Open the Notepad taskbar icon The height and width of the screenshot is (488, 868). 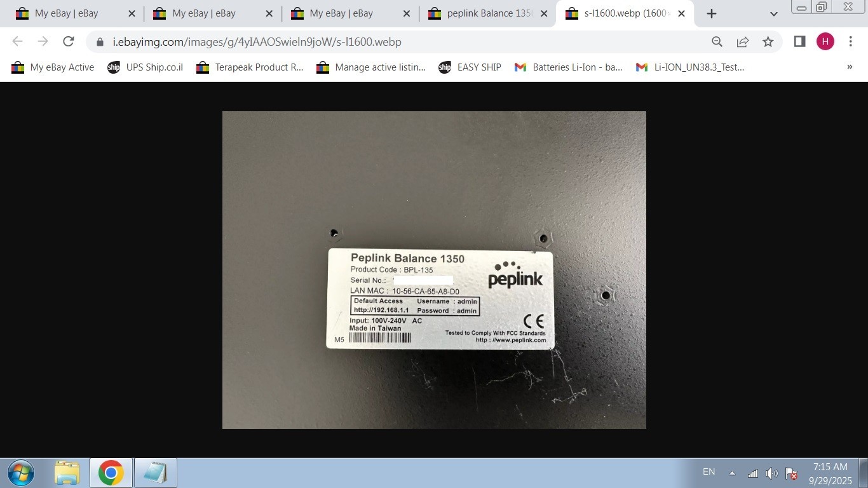155,473
